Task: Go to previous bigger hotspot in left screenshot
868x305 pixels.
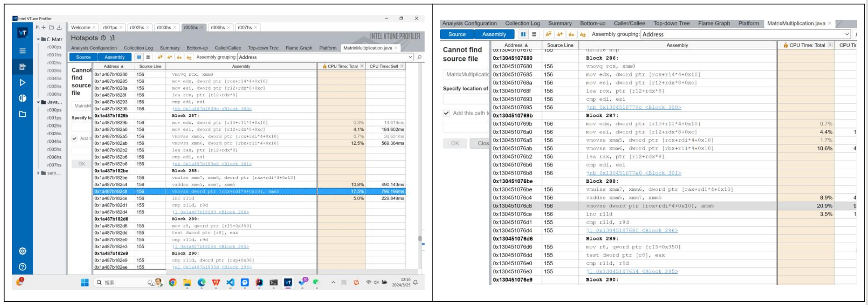Action: 170,57
